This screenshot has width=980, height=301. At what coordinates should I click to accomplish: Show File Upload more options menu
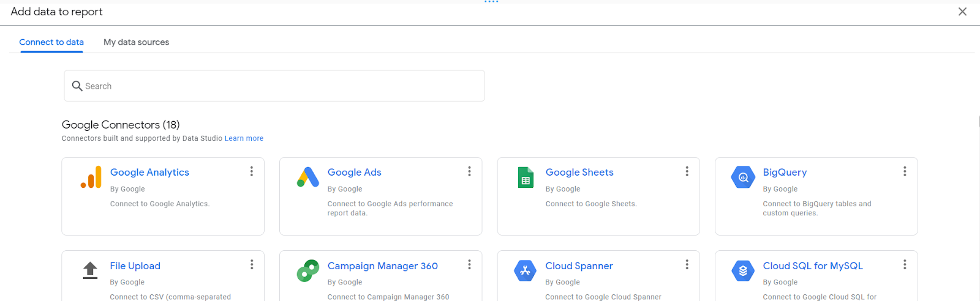[252, 264]
